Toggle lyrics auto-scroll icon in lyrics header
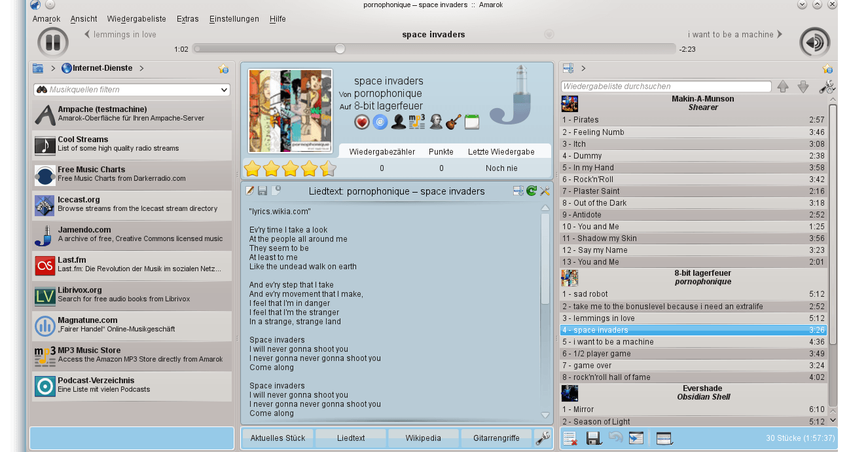Screen dimensions: 868x452 (518, 191)
